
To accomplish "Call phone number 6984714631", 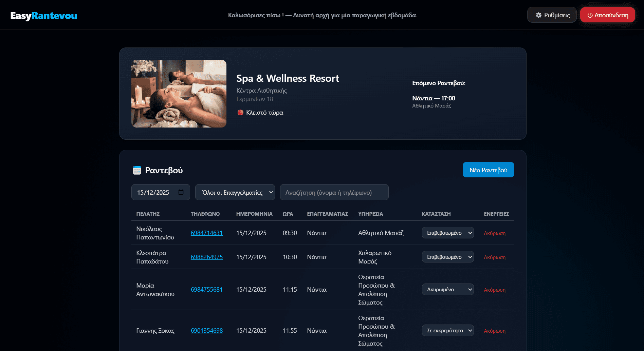I will (x=206, y=233).
